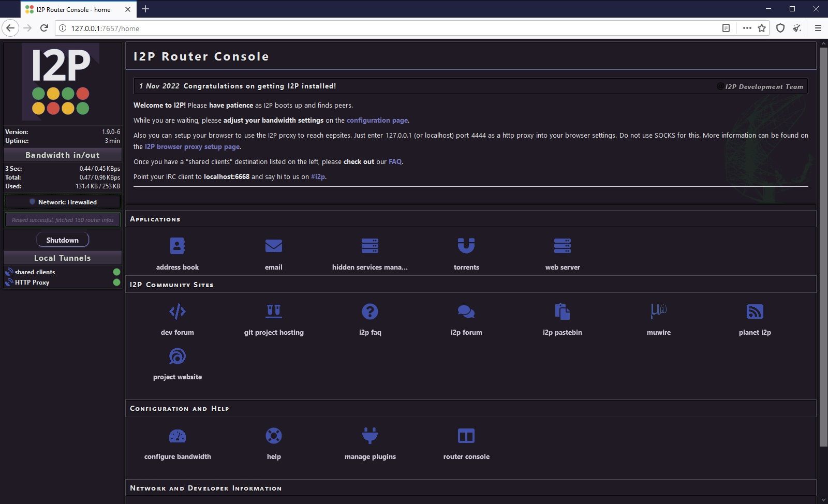Click the Reseed successful status message
The width and height of the screenshot is (828, 504).
63,220
